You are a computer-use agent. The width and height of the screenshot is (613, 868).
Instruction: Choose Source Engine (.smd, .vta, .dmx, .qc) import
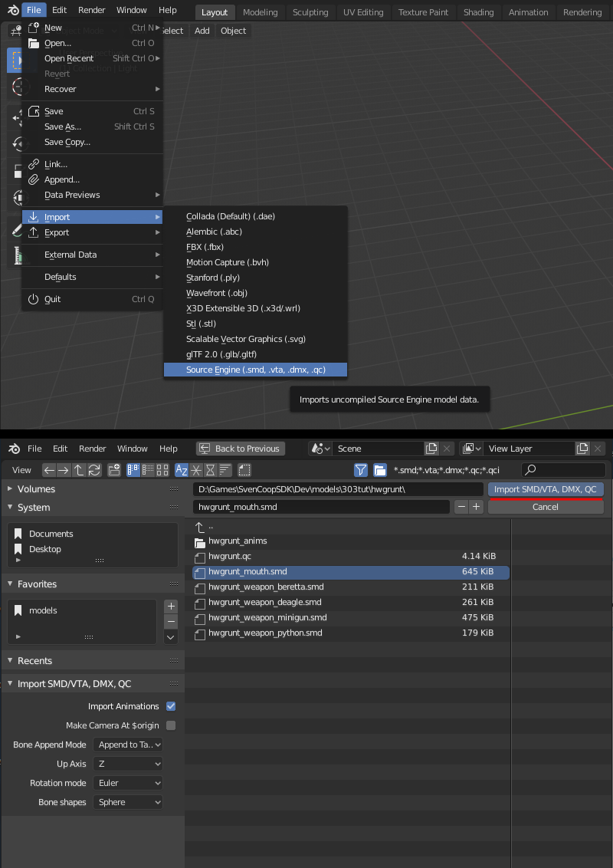(x=256, y=370)
